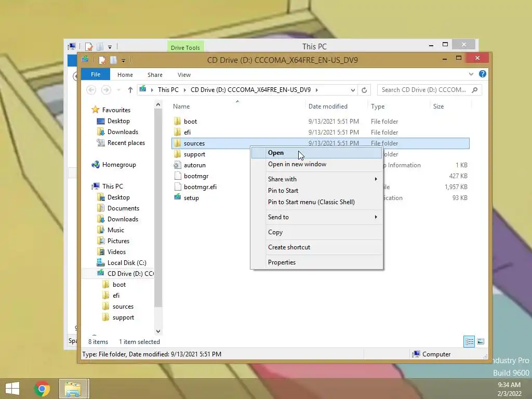
Task: Select the bootmgr file
Action: pyautogui.click(x=196, y=176)
